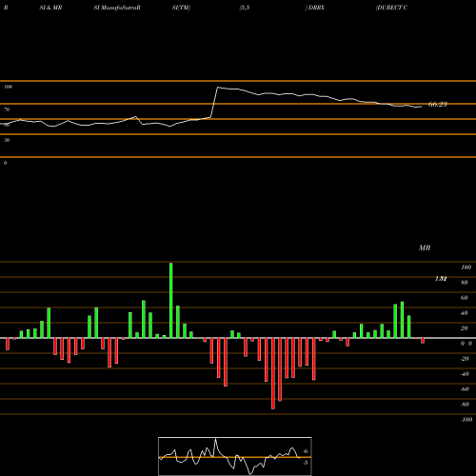Click the 5 label in the mini chart

pos(306,463)
